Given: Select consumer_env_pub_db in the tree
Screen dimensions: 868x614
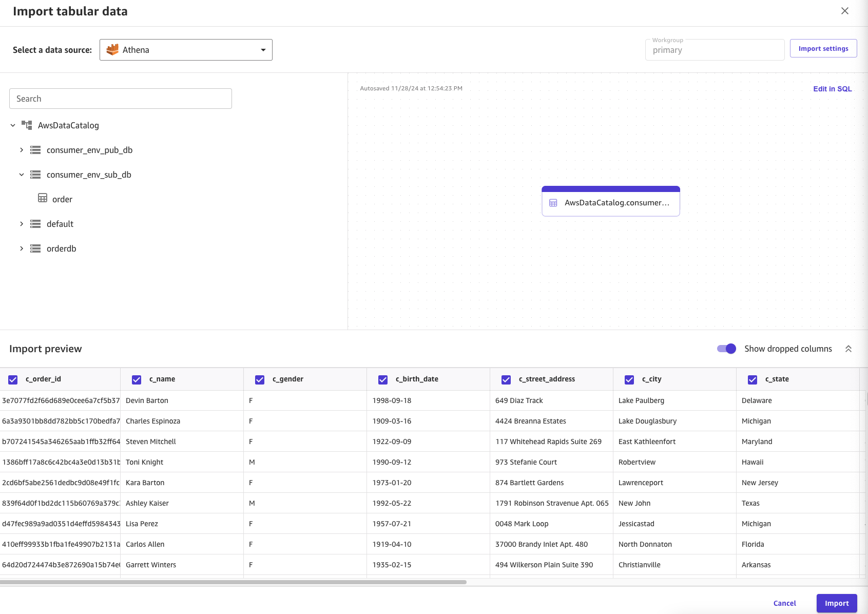Looking at the screenshot, I should [x=89, y=150].
